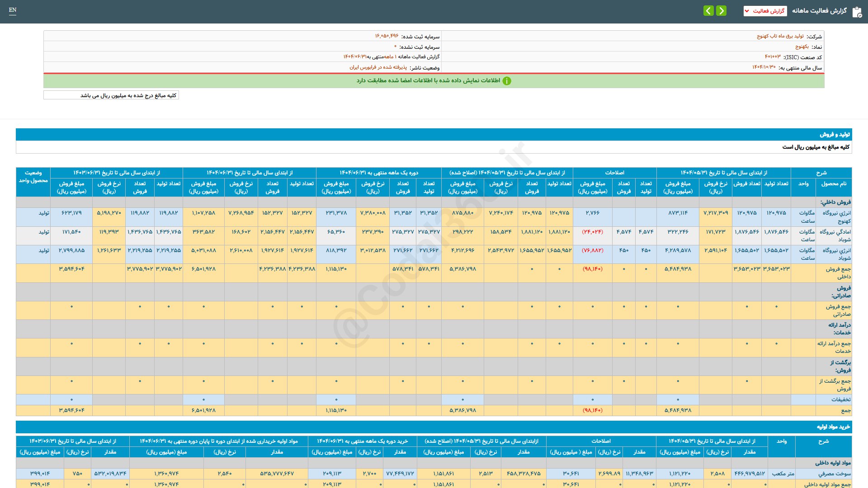The image size is (868, 488).
Task: Click the registered capital value 16,050,496
Action: pyautogui.click(x=387, y=36)
